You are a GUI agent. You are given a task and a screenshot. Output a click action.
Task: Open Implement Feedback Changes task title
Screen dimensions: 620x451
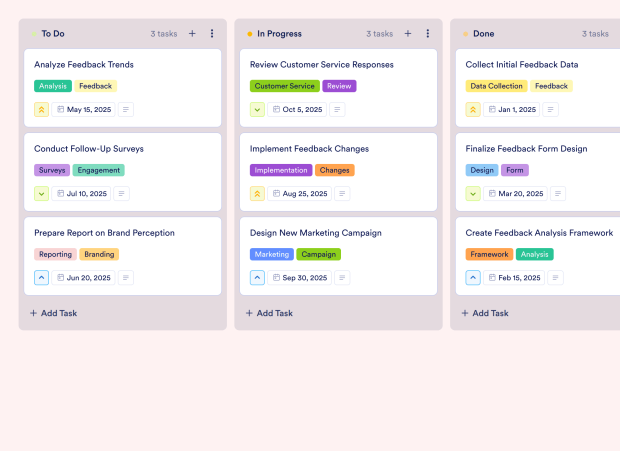(310, 149)
